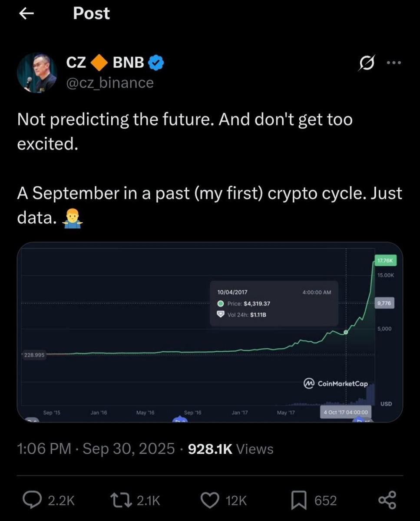Open the CoinMarketCap price chart image
The width and height of the screenshot is (420, 521).
point(210,332)
